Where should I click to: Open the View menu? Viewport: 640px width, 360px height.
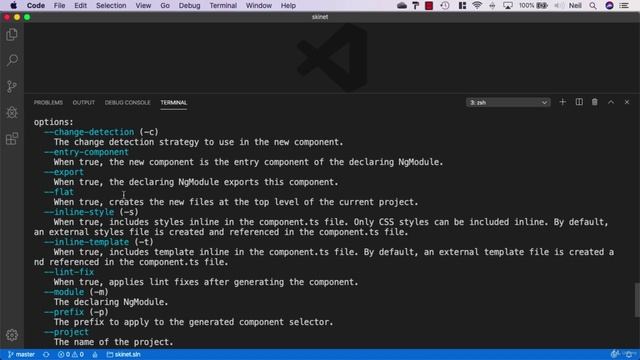click(x=143, y=5)
